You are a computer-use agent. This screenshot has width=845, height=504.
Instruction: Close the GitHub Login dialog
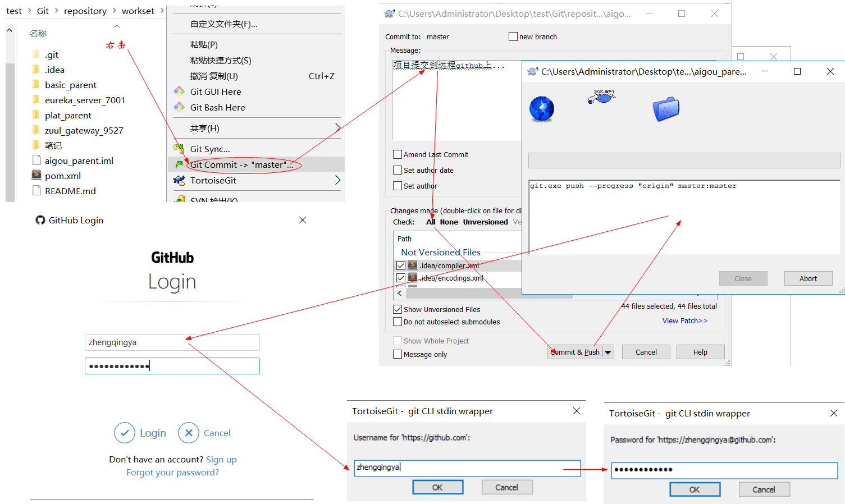pyautogui.click(x=303, y=220)
